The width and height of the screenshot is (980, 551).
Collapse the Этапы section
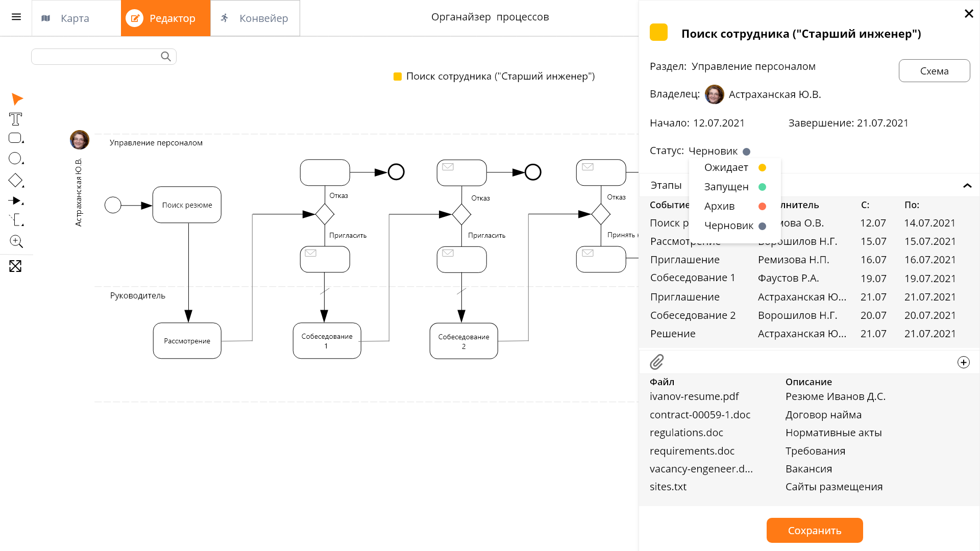[967, 186]
